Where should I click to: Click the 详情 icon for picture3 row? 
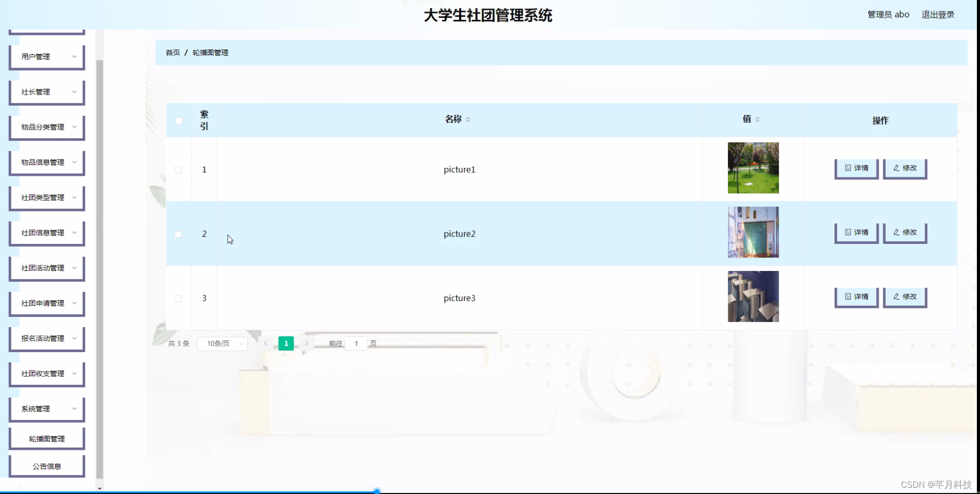pyautogui.click(x=848, y=296)
